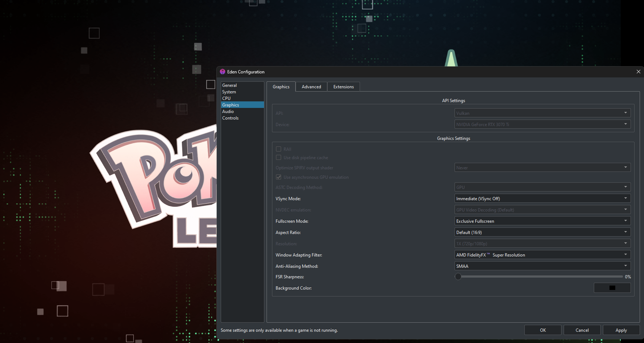
Task: Expand the Aspect Ratio dropdown
Action: [x=542, y=232]
